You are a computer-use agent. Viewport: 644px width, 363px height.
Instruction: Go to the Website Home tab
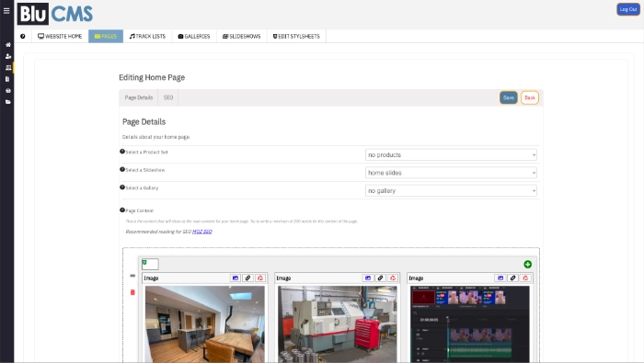tap(60, 36)
